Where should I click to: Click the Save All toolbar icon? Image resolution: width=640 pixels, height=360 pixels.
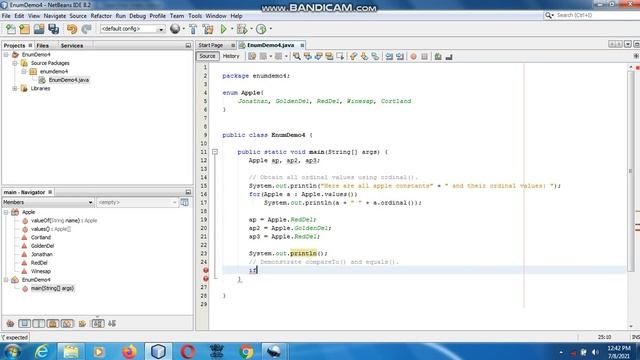coord(53,29)
